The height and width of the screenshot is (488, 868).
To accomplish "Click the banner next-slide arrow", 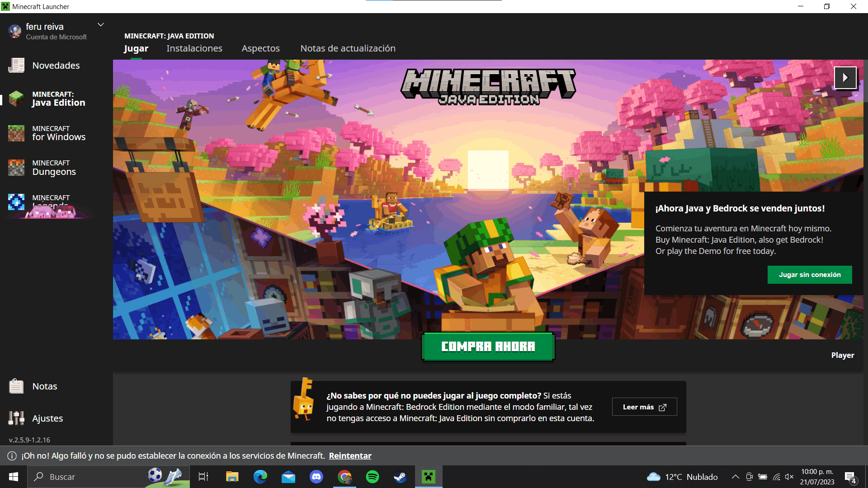I will (845, 78).
